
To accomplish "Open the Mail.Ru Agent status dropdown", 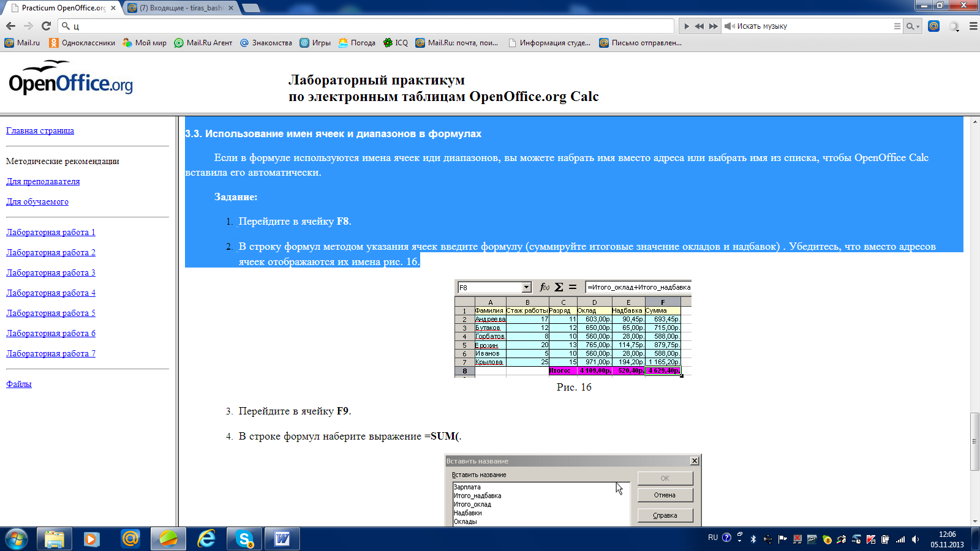I will 954,26.
